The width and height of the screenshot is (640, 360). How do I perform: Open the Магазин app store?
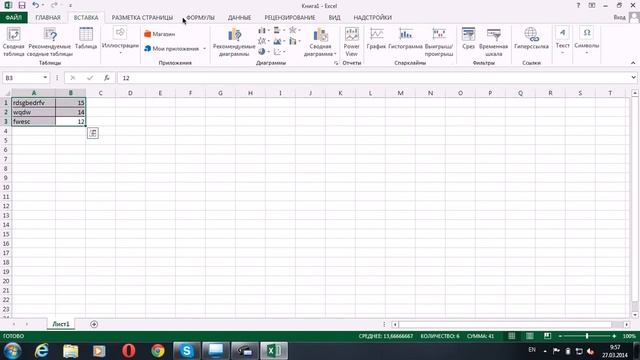pos(160,34)
